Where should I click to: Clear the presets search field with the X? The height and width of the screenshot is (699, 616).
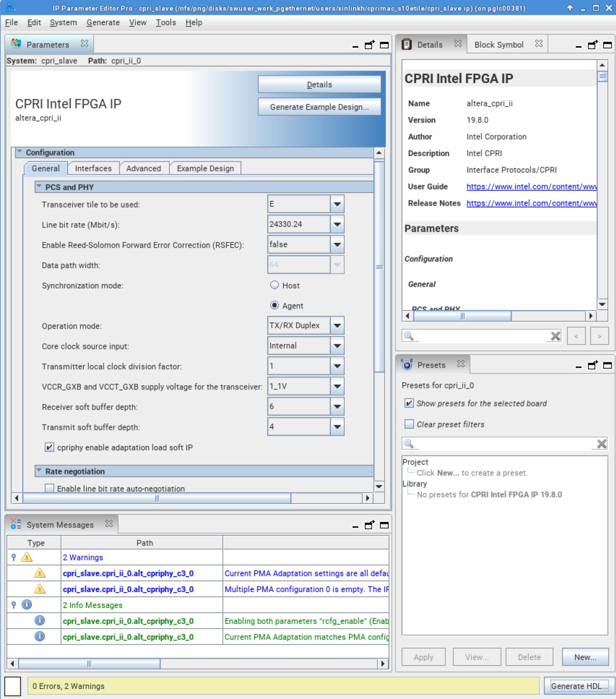[x=602, y=444]
